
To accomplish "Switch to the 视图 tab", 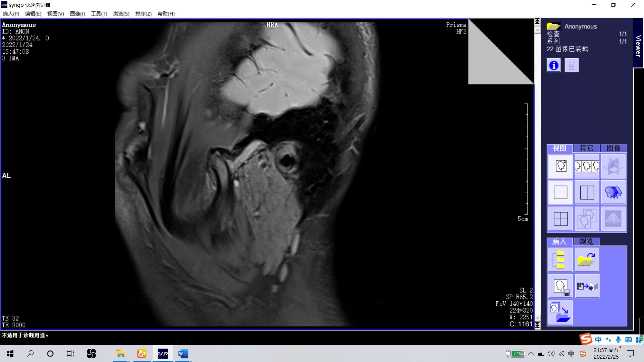I will click(x=559, y=148).
